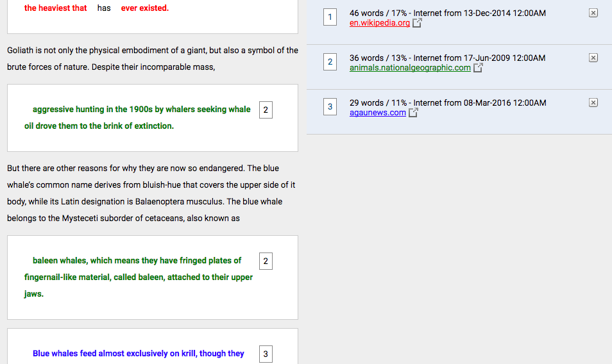Open the animals.nationalgeographic.com source link
The image size is (612, 364).
(410, 68)
